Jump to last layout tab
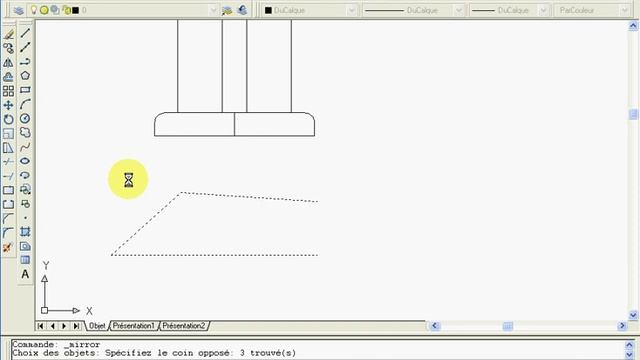The height and width of the screenshot is (360, 640). 76,326
